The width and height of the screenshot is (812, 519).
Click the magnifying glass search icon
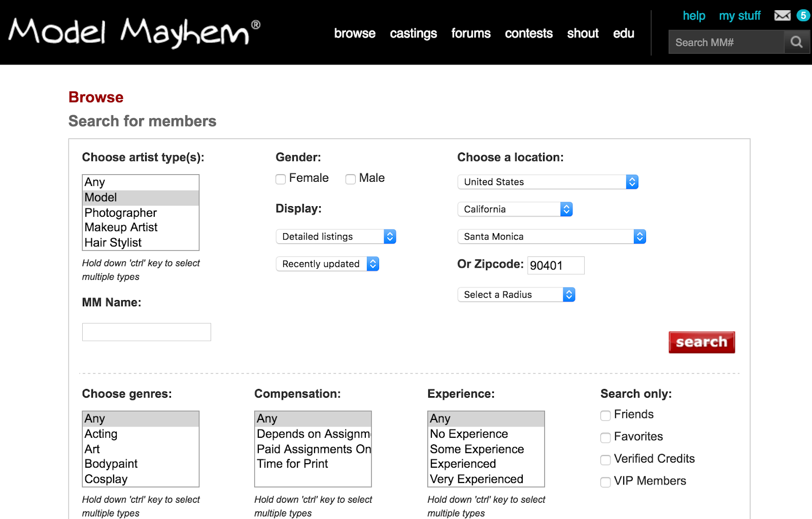click(796, 42)
